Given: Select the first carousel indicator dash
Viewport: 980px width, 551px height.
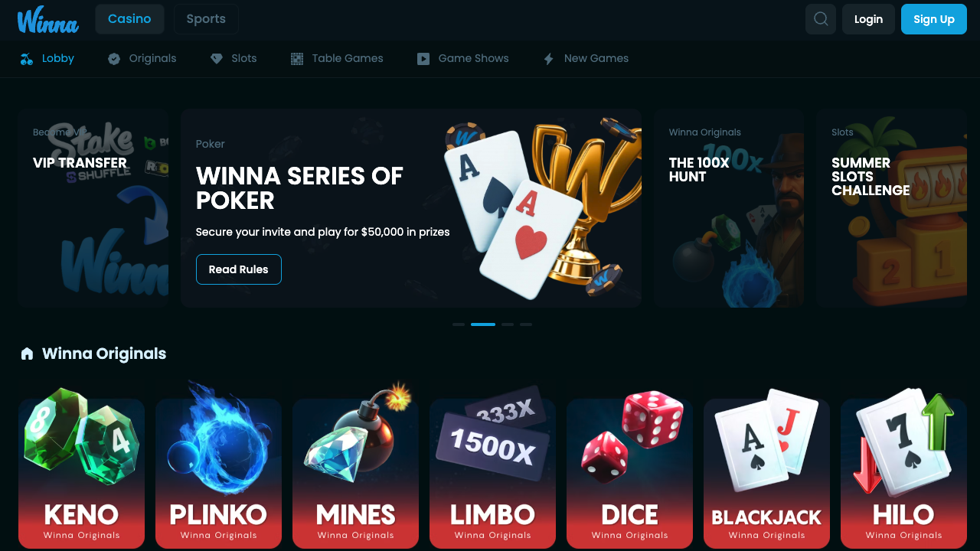Looking at the screenshot, I should (x=459, y=324).
